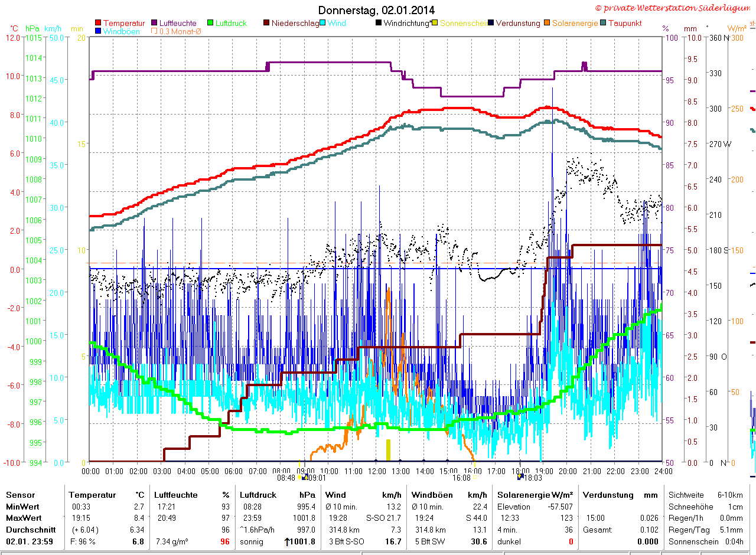Viewport: 756px width, 555px height.
Task: Toggle the black Windrichtung legend marker
Action: click(x=378, y=24)
